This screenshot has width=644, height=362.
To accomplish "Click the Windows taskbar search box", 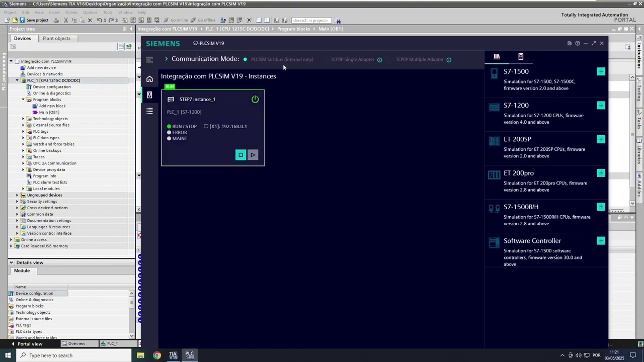I will (74, 355).
